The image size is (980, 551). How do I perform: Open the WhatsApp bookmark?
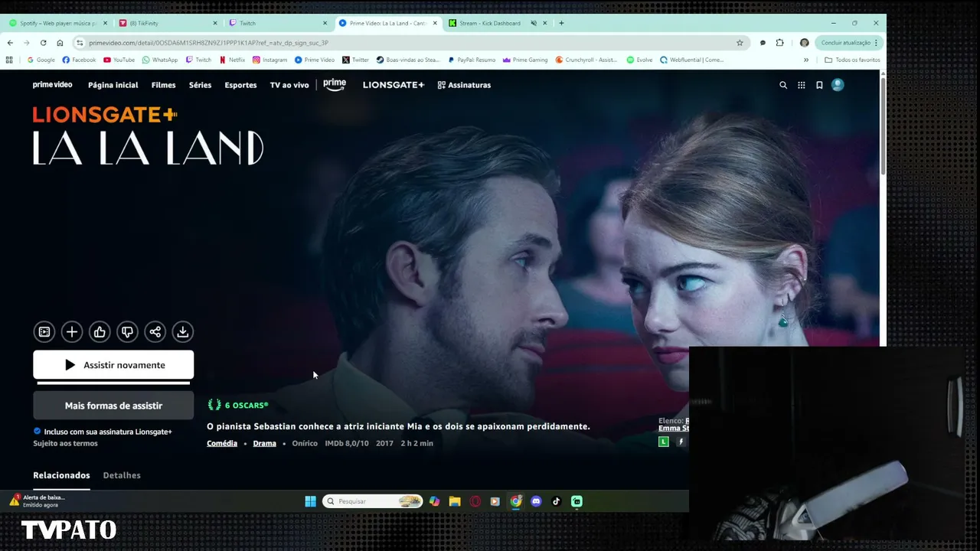(160, 60)
